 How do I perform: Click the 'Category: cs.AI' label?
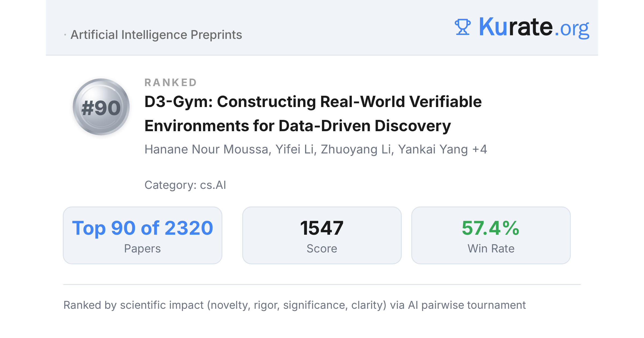pyautogui.click(x=185, y=185)
